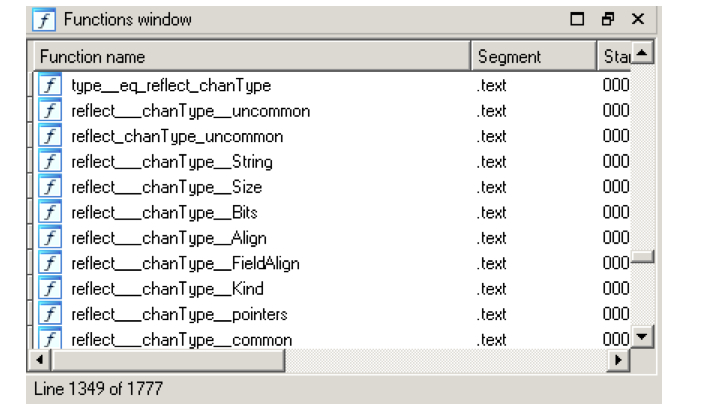Select the icon for reflect___chanType__String
Screen dimensions: 714x406
(50, 162)
